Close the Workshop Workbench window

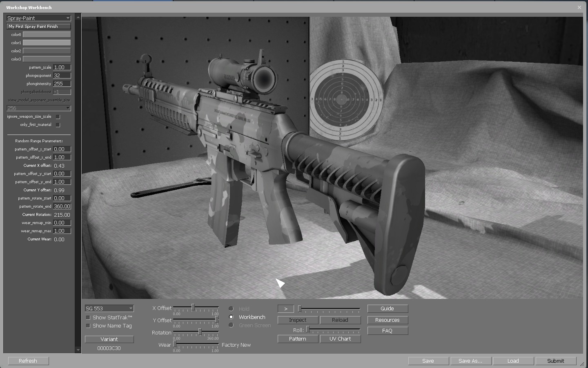(x=579, y=7)
